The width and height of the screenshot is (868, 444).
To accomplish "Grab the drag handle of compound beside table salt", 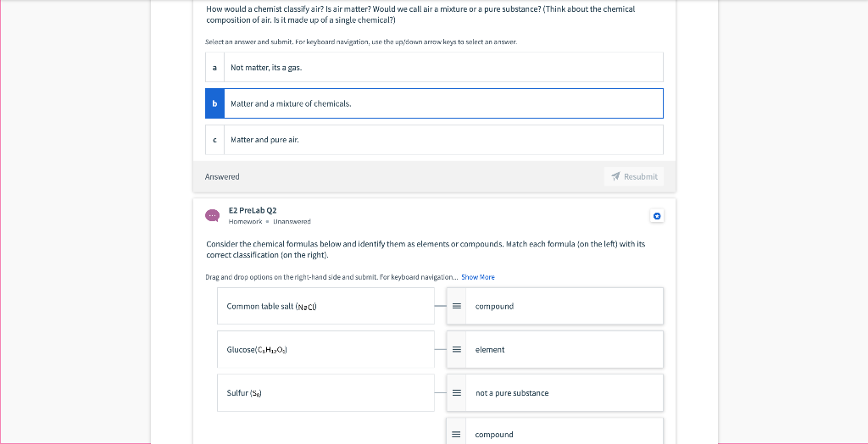I will coord(457,306).
